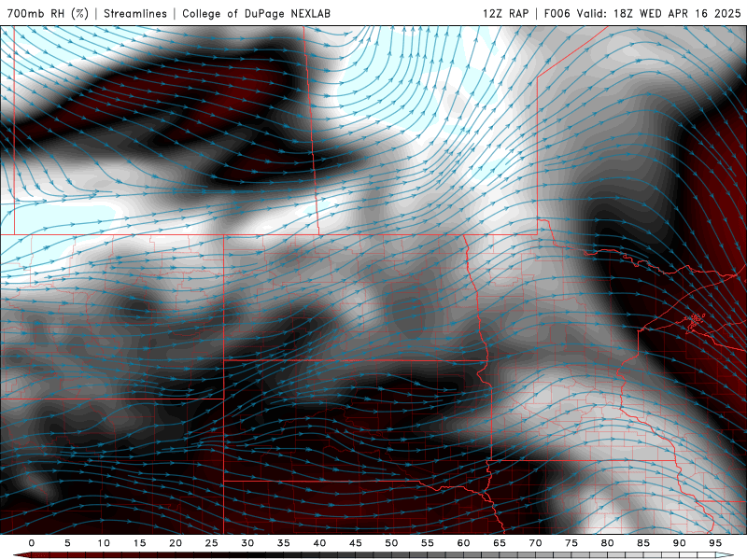This screenshot has height=560, width=747.
Task: Click the "College of DuPage NEXLAB" credit text
Action: pyautogui.click(x=256, y=13)
